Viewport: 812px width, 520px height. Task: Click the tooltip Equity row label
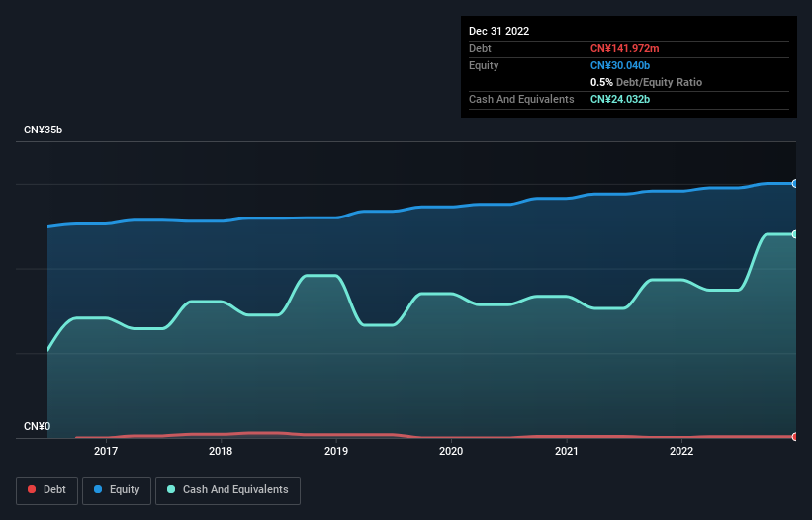[484, 65]
